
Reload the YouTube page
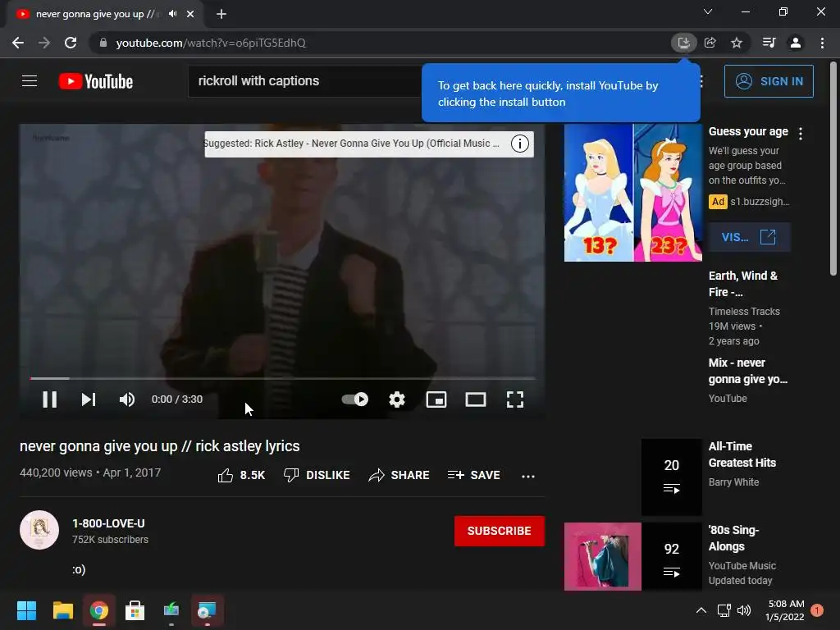71,43
